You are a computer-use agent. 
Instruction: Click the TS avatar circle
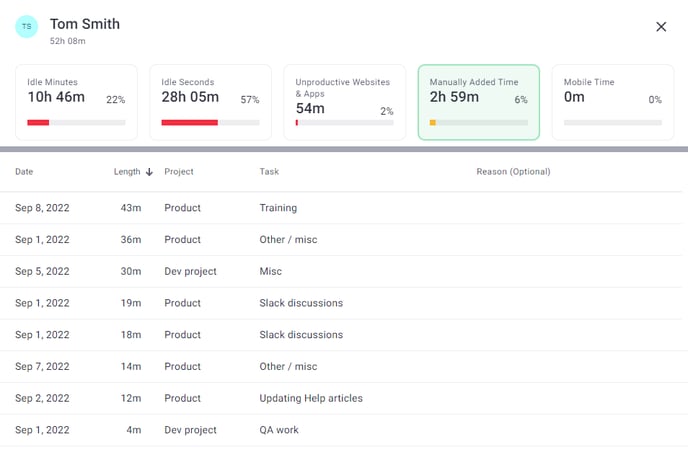coord(27,26)
